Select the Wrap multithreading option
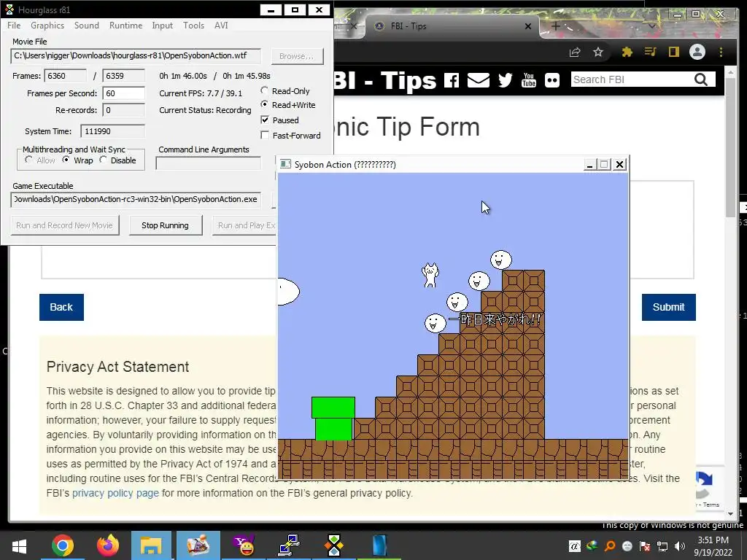 66,160
